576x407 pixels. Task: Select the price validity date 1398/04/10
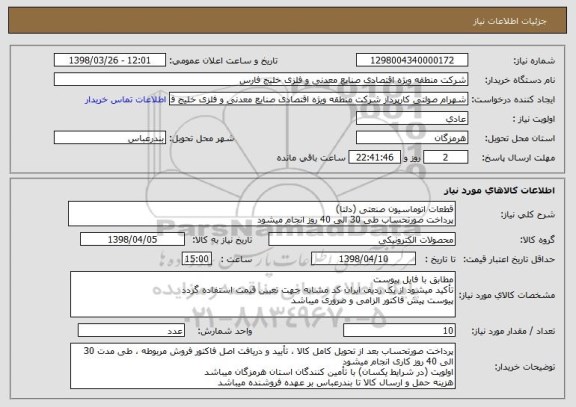pyautogui.click(x=363, y=259)
